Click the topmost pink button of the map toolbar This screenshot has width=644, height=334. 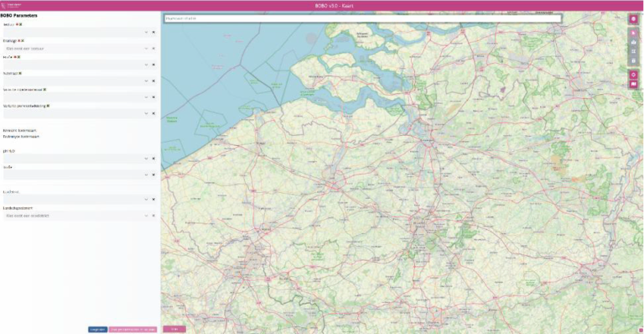tap(633, 19)
